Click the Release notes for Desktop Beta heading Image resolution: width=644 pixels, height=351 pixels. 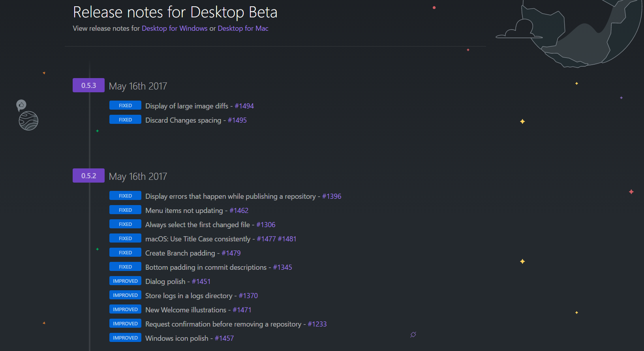[x=175, y=12]
